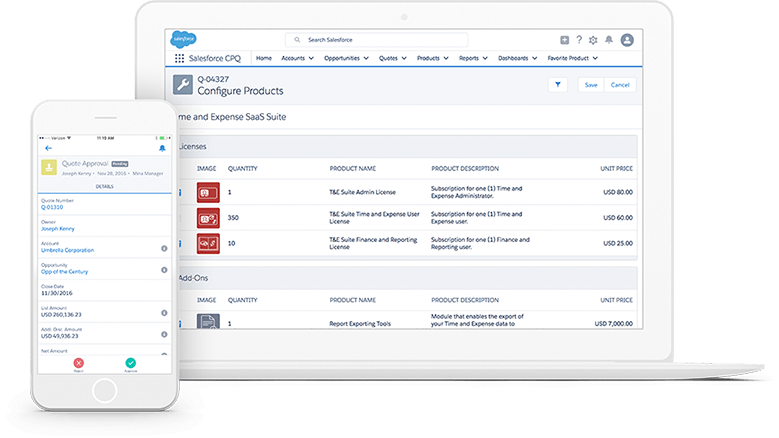
Task: Expand the Products tab dropdown chevron
Action: click(x=446, y=59)
